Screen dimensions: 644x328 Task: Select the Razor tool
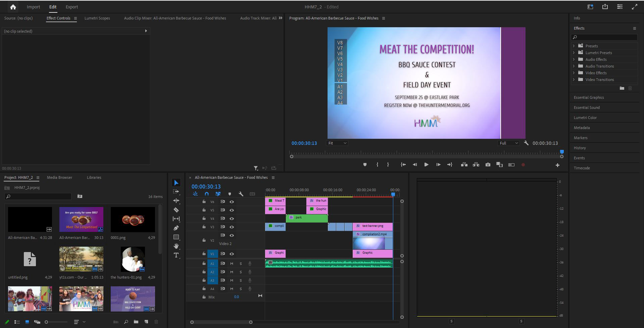[x=176, y=210]
